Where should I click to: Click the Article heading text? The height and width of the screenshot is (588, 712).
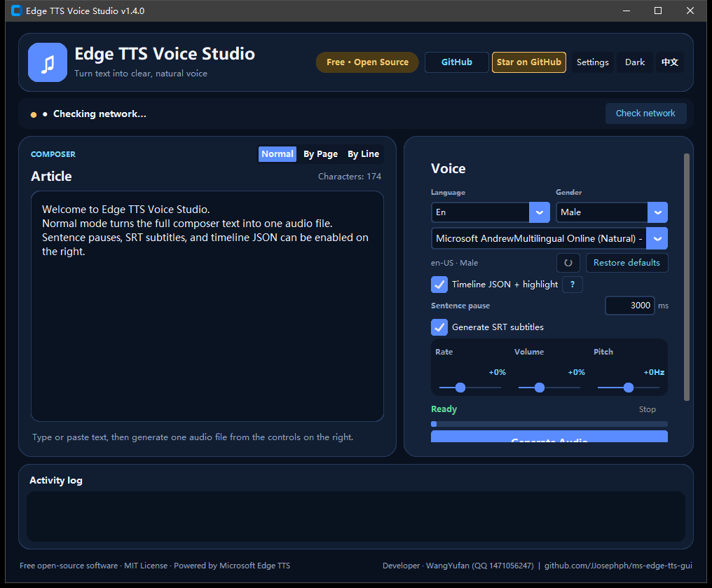(51, 176)
